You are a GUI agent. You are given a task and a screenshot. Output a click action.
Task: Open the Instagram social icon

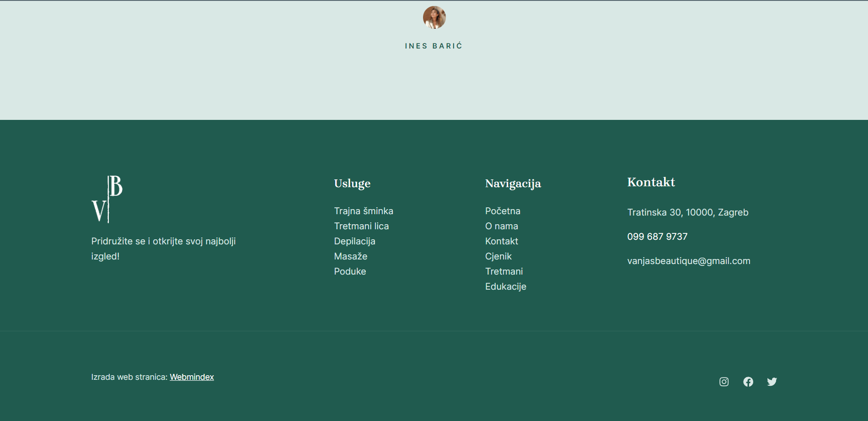(x=724, y=382)
